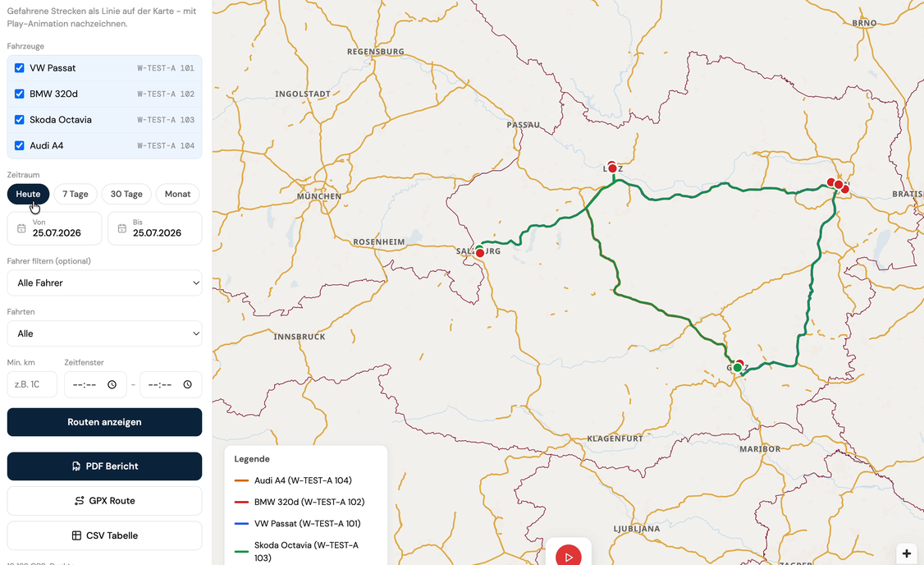Click the VW Passat blue legend line
The width and height of the screenshot is (924, 565).
click(x=241, y=524)
